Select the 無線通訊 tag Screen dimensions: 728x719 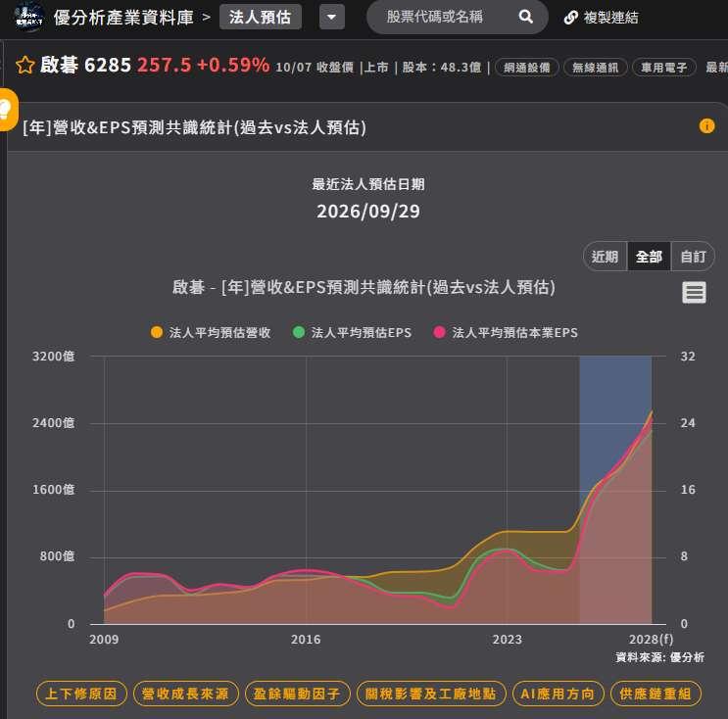595,68
